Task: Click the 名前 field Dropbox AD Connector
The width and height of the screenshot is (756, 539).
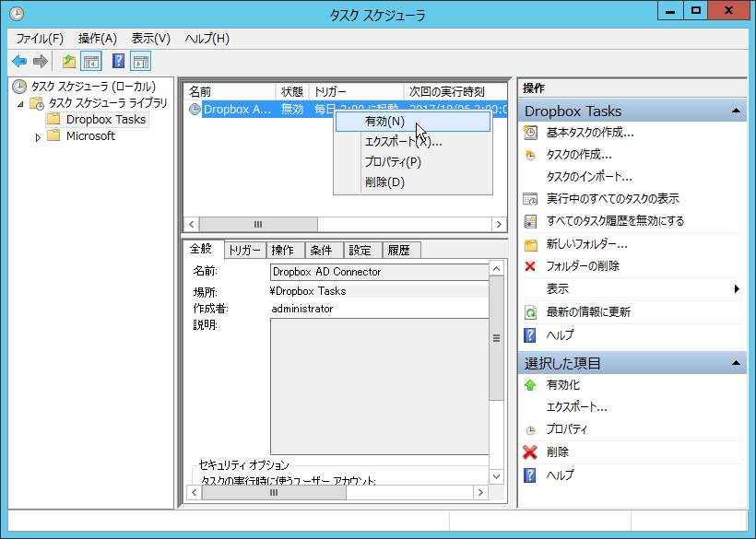Action: coord(380,272)
